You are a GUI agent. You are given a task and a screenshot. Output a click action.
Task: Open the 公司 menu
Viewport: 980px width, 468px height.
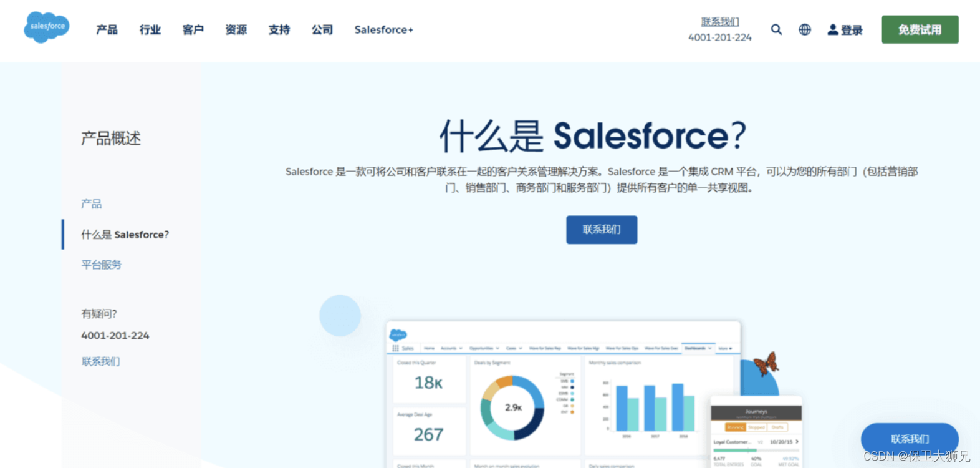(x=322, y=29)
